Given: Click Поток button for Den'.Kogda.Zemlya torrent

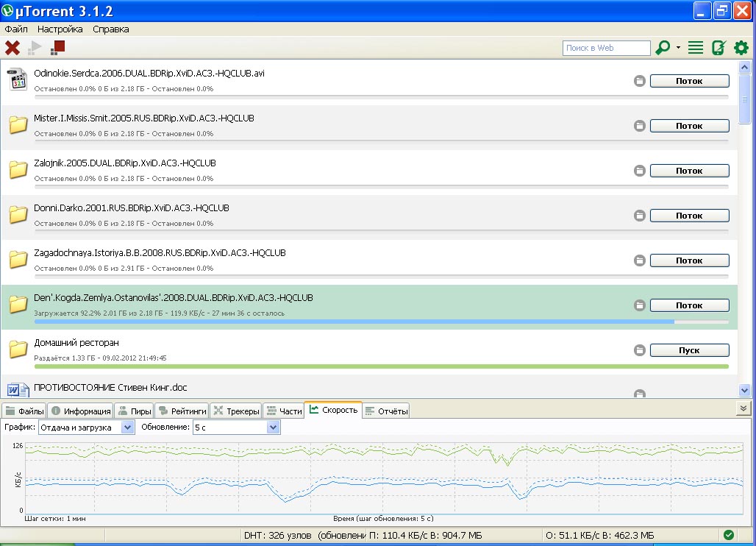Looking at the screenshot, I should pos(690,305).
